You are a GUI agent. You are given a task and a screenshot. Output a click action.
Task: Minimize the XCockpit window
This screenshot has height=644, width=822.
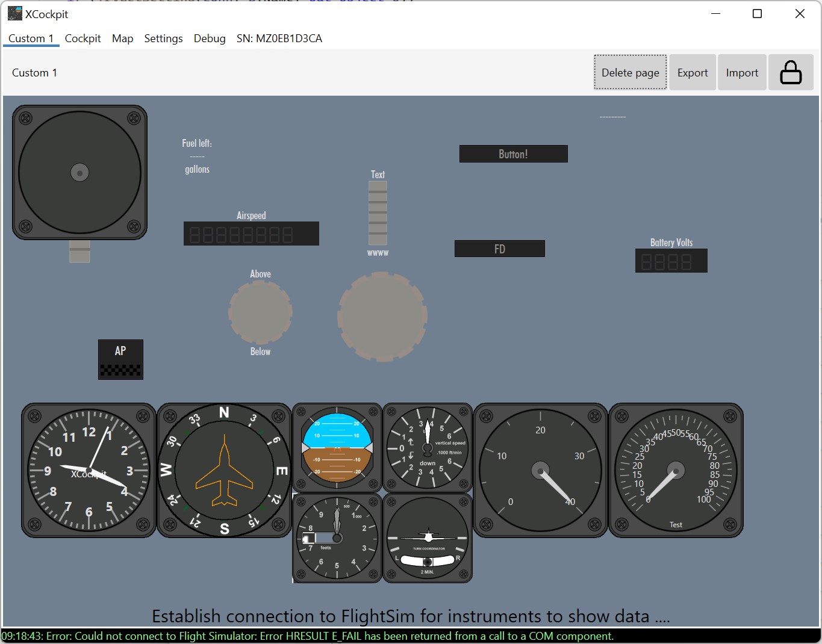[715, 14]
